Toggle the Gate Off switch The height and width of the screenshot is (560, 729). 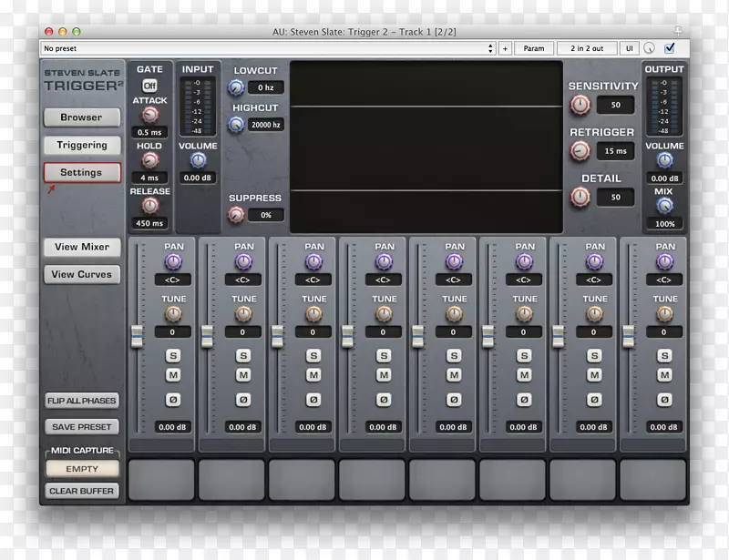point(149,86)
